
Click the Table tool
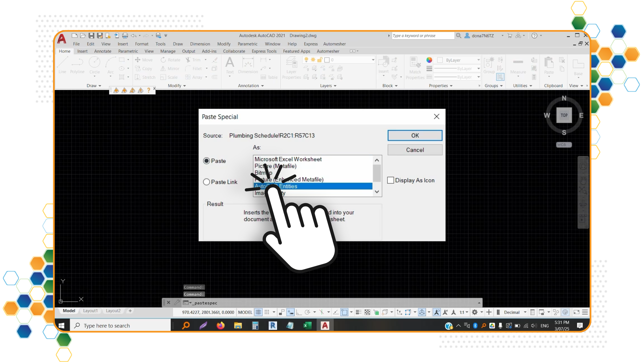pos(269,77)
